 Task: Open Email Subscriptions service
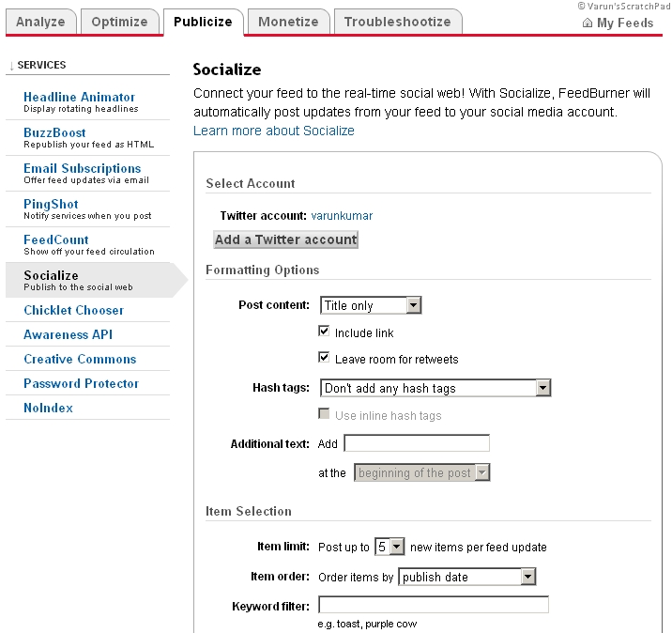83,168
